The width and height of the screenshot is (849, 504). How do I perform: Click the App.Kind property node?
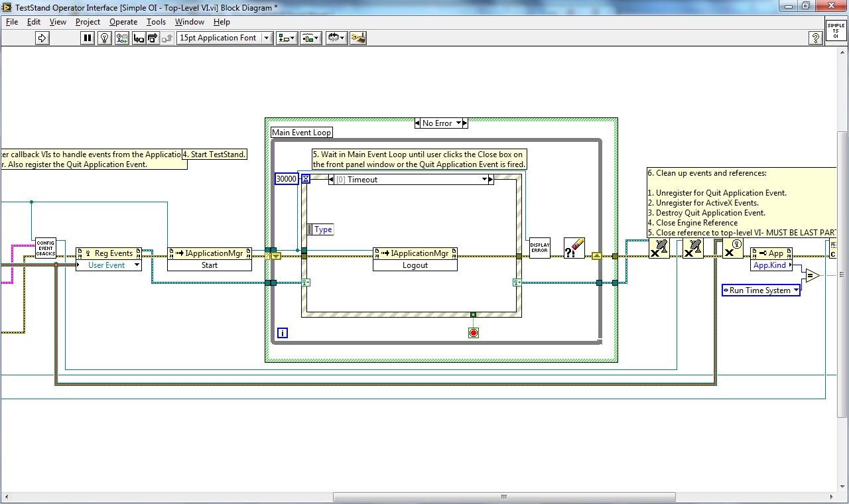771,265
